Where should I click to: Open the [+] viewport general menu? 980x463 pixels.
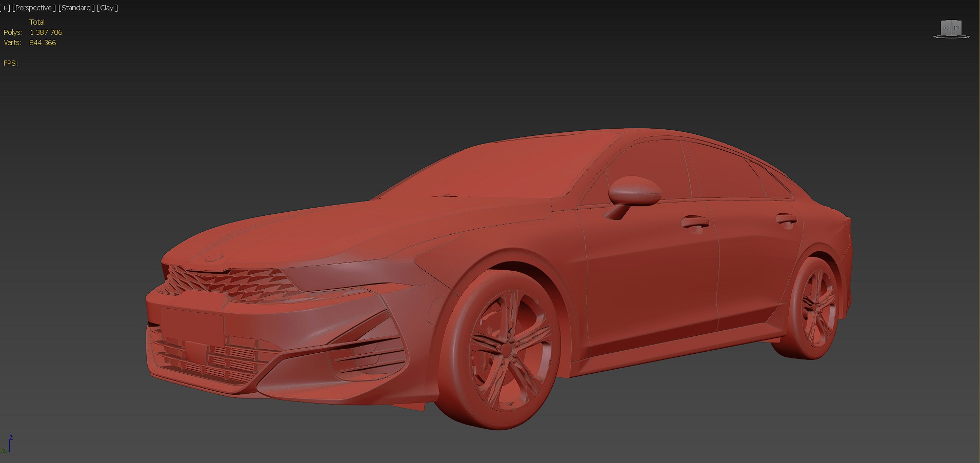click(5, 8)
